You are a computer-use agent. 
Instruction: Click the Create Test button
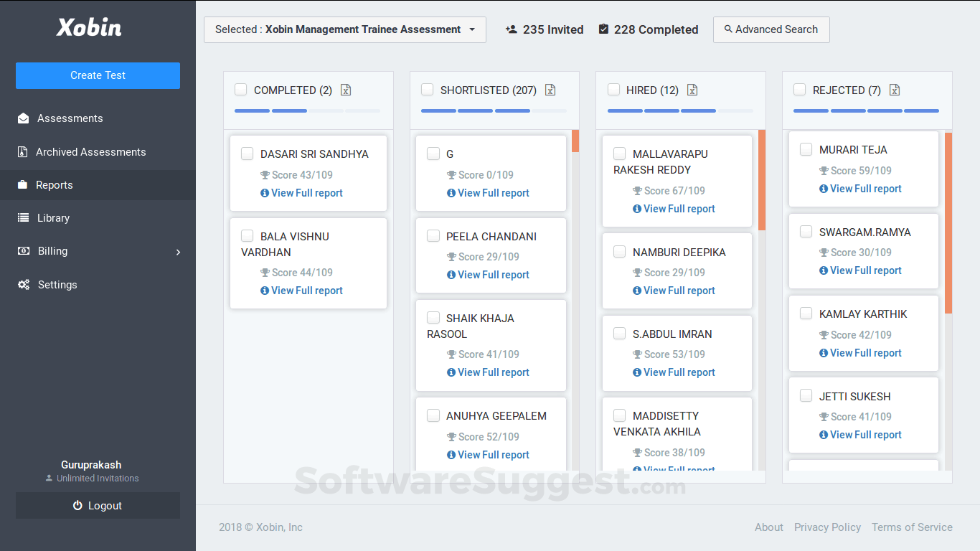(x=98, y=75)
